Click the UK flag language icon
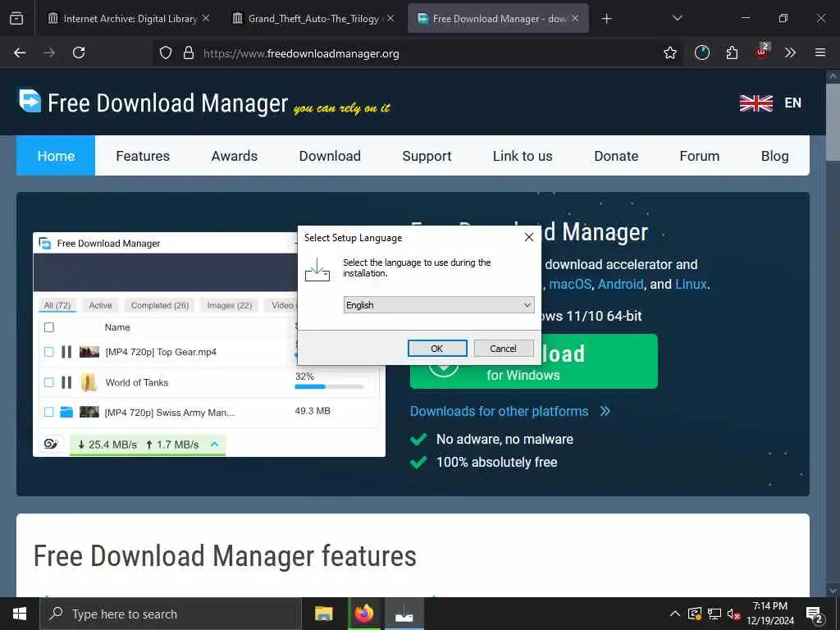The image size is (840, 630). (x=756, y=103)
